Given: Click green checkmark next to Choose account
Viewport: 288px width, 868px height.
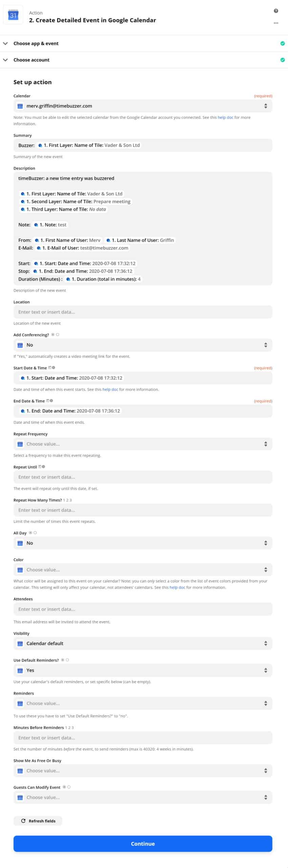Looking at the screenshot, I should (x=283, y=60).
